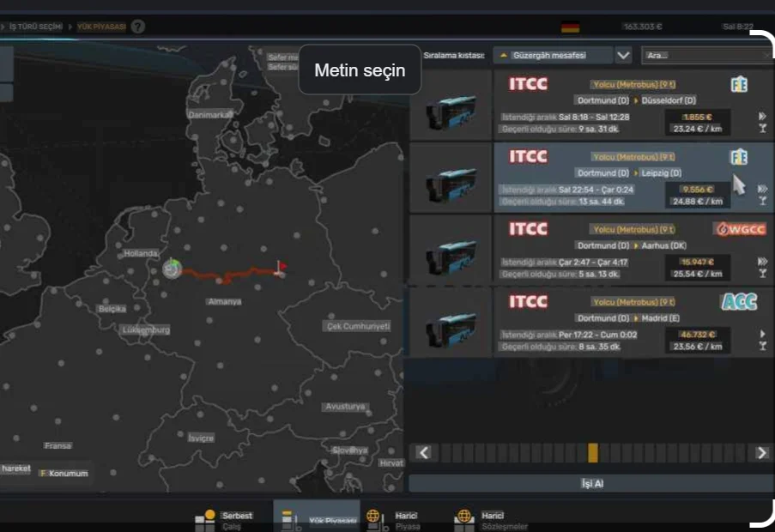775x532 pixels.
Task: Expand sort options with the chevron arrow
Action: [623, 55]
